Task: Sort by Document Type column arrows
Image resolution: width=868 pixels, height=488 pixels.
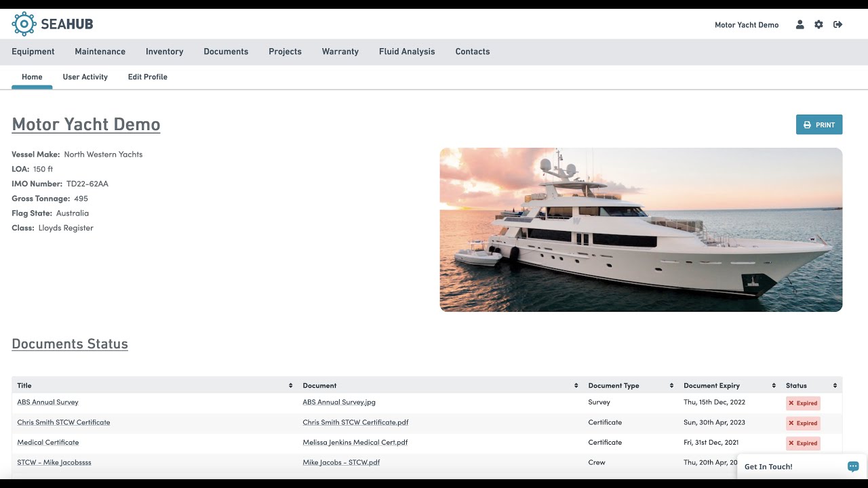Action: coord(671,386)
